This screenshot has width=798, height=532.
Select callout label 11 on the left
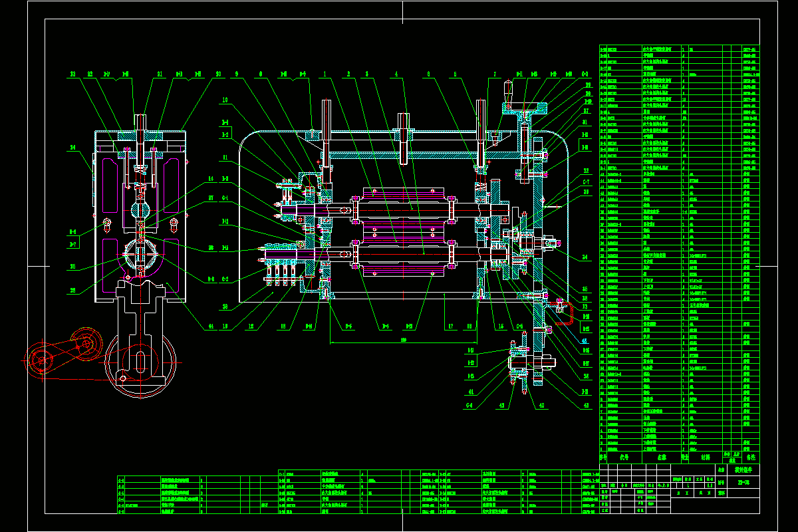point(225,158)
